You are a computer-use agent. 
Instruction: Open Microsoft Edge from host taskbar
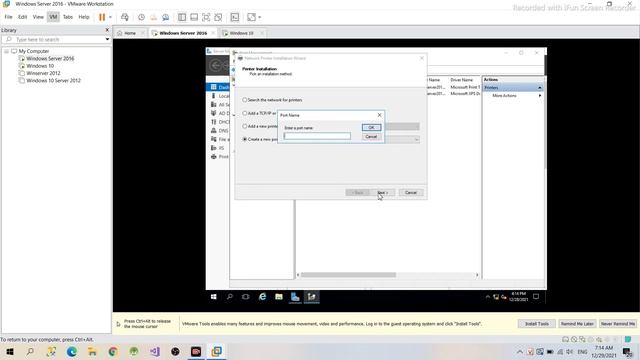[72, 351]
